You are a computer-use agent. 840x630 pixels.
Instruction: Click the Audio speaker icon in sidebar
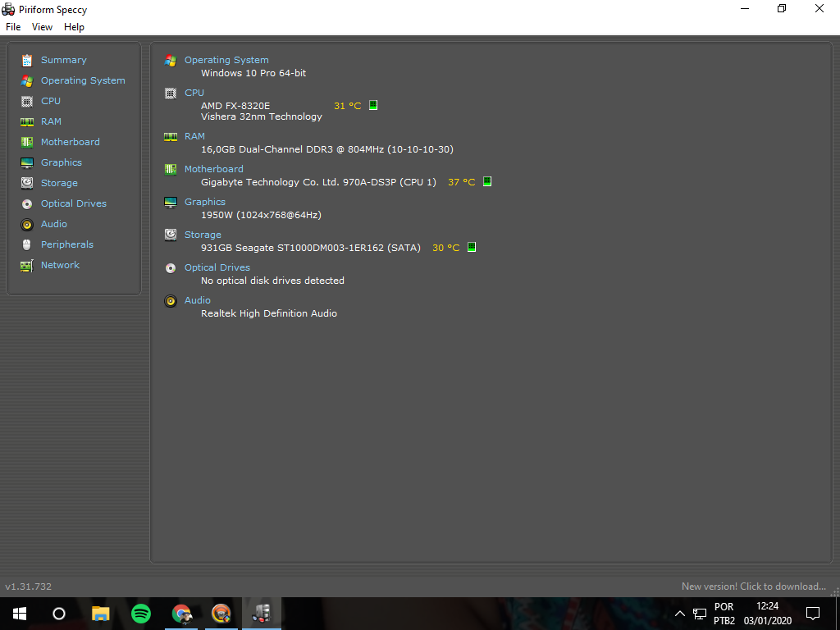[x=27, y=224]
